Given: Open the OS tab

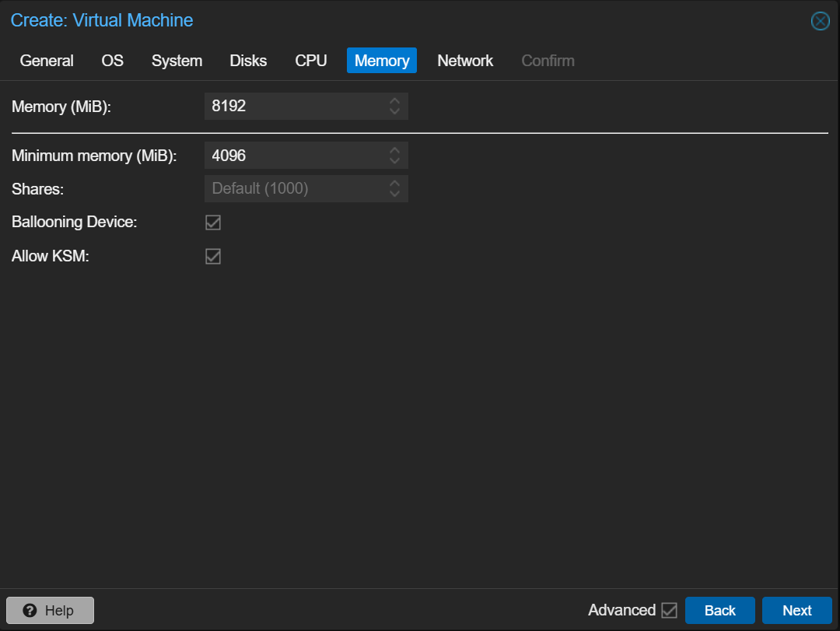Looking at the screenshot, I should click(x=113, y=61).
